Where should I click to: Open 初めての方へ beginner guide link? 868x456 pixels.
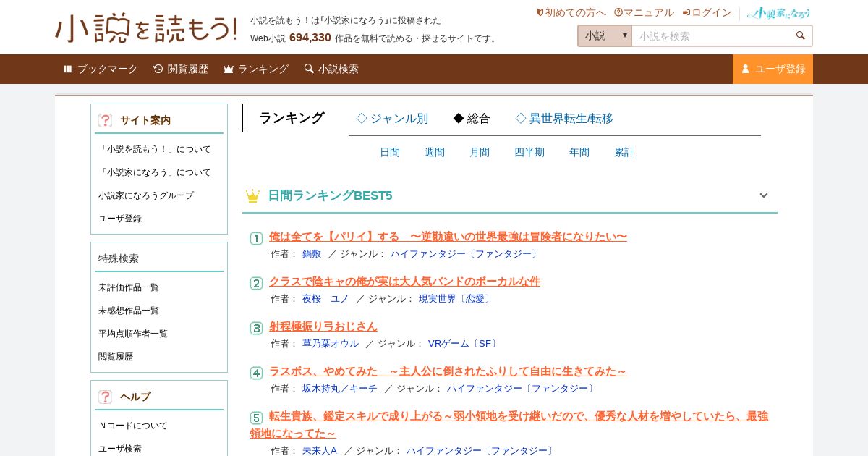[x=571, y=12]
